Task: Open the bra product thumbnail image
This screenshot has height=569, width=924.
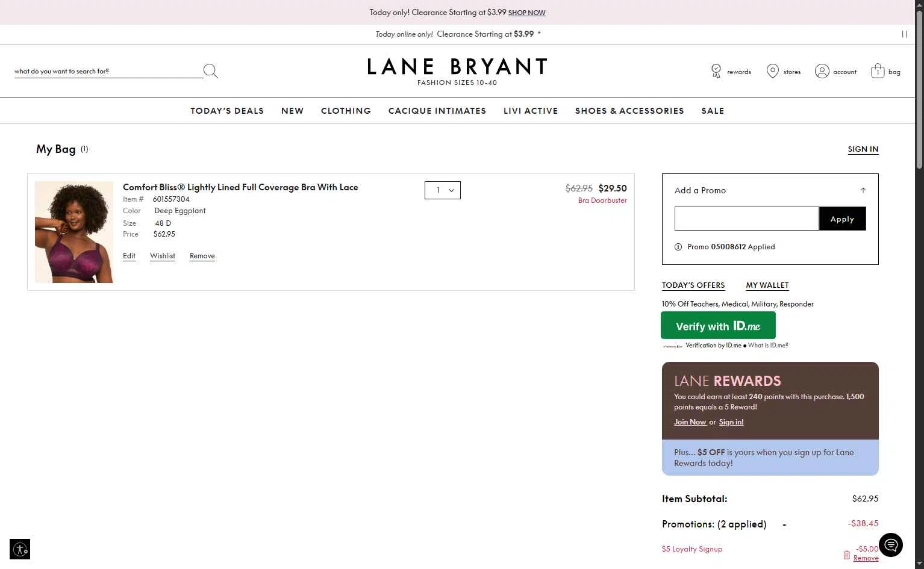Action: click(74, 232)
